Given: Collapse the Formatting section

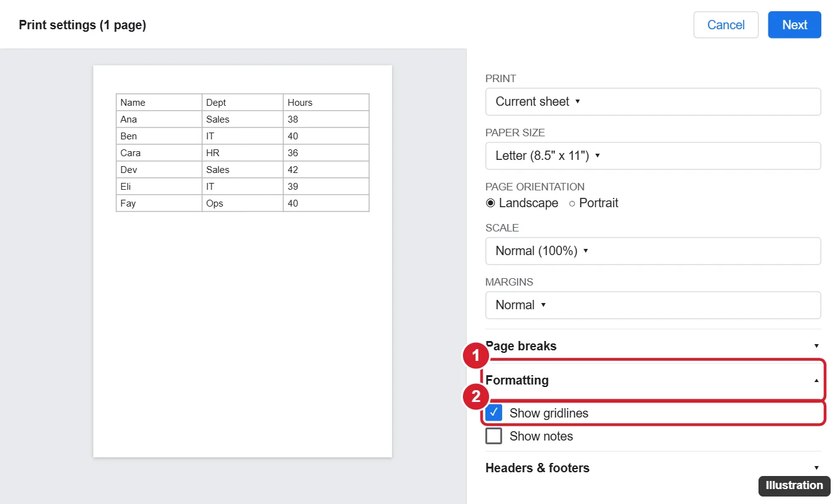Looking at the screenshot, I should pyautogui.click(x=653, y=380).
